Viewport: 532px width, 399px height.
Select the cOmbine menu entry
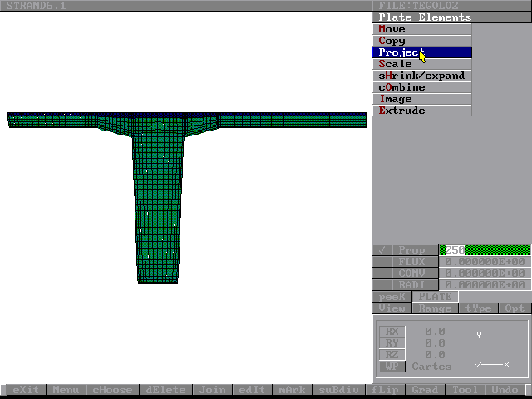tap(422, 87)
